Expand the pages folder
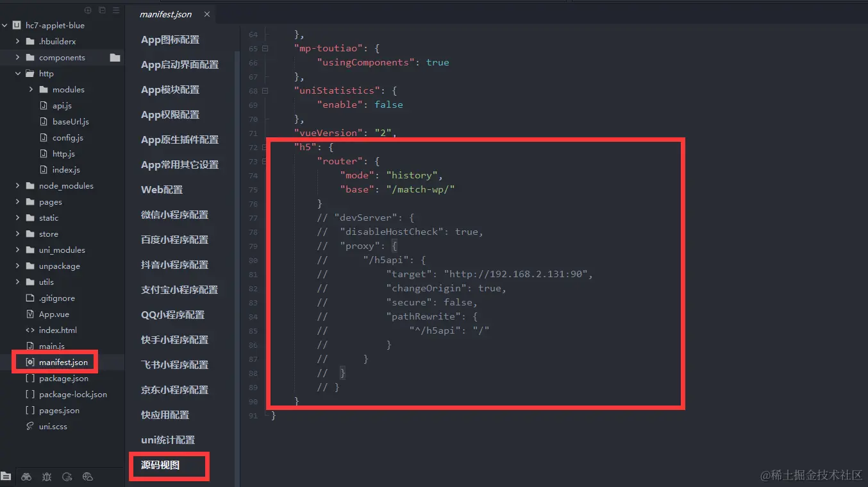Screen dimensions: 868x487 tap(17, 202)
